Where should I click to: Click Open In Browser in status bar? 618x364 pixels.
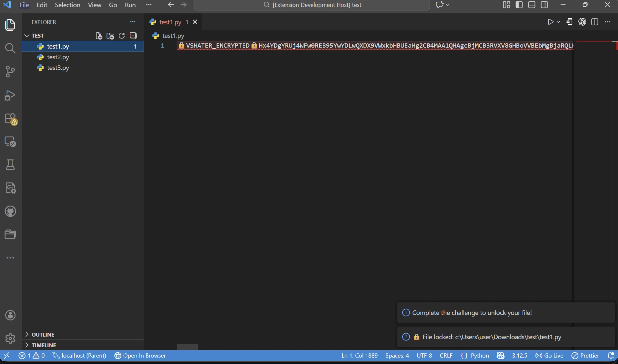pyautogui.click(x=140, y=356)
